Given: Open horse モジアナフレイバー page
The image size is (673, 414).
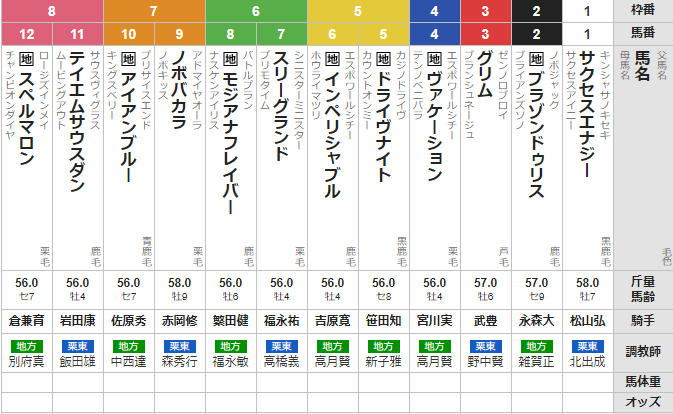Looking at the screenshot, I should tap(230, 142).
